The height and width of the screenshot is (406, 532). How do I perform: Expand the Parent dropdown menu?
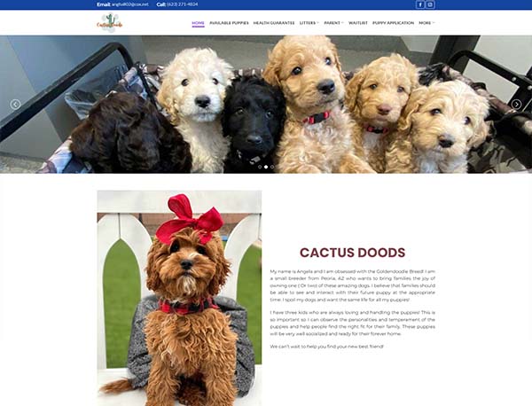(x=334, y=23)
